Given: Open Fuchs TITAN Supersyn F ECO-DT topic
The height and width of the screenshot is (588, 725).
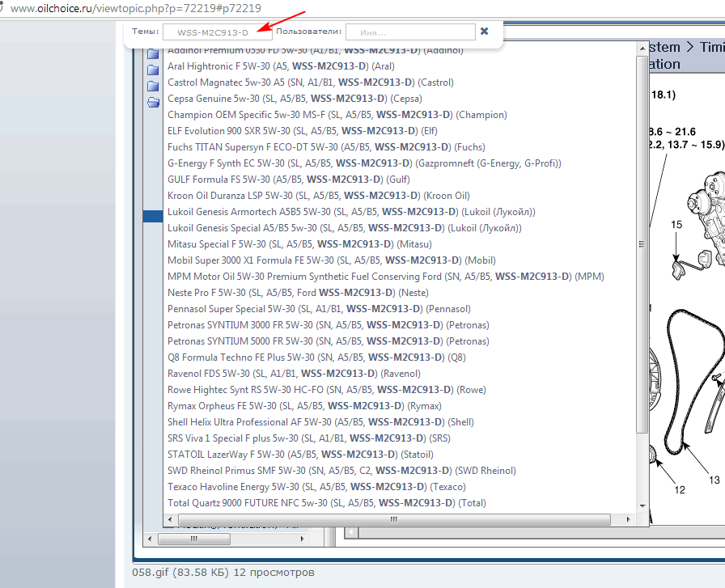Looking at the screenshot, I should click(326, 147).
